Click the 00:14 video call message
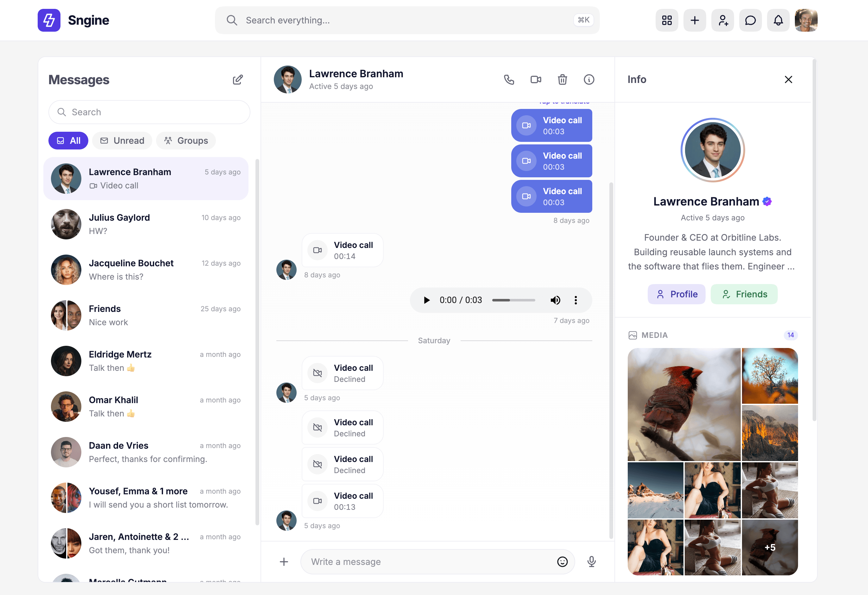Viewport: 868px width, 595px height. click(343, 250)
